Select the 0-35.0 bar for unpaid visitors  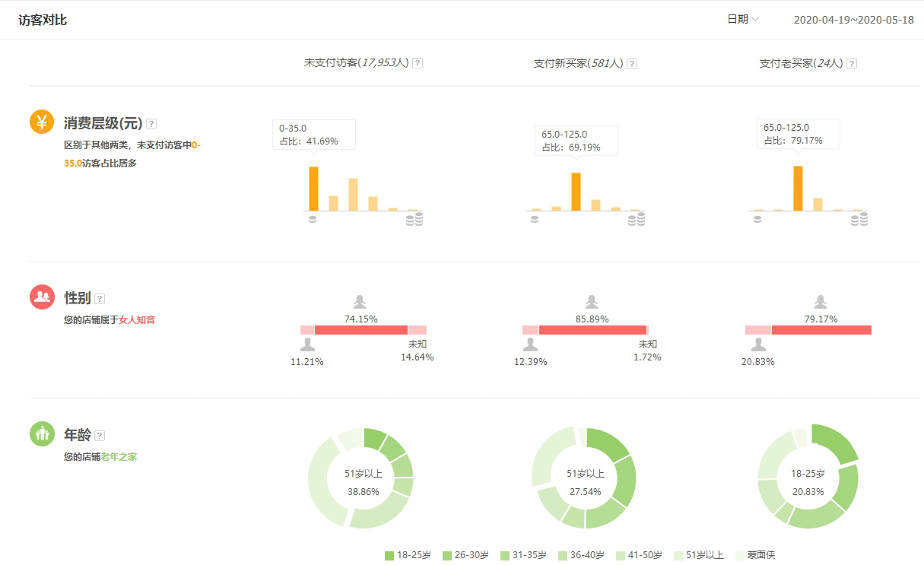(313, 189)
